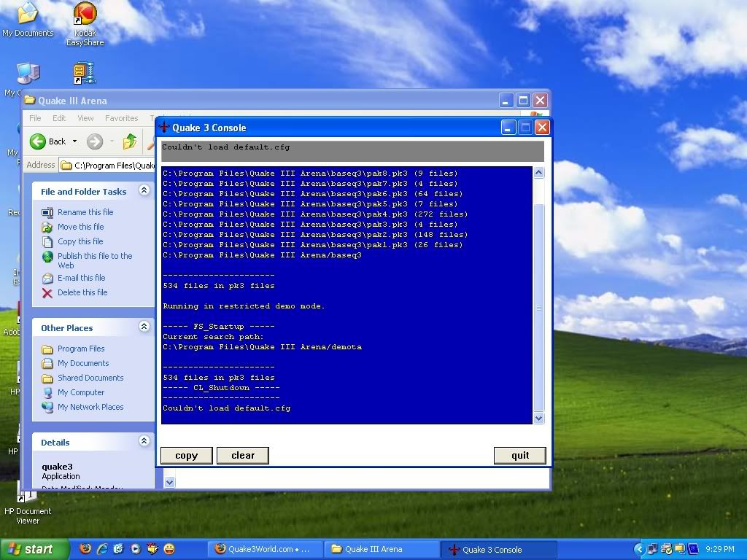
Task: Open the Favorites menu in Explorer
Action: [x=122, y=118]
